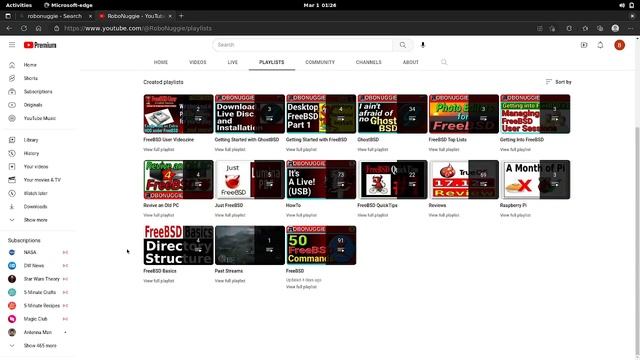Open the notifications bell

coord(600,45)
